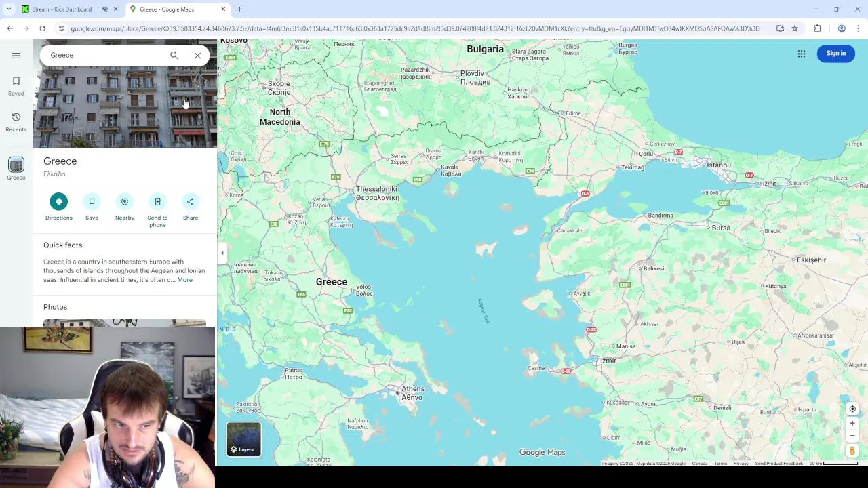Open the Google Maps hamburger menu
This screenshot has height=488, width=868.
click(16, 56)
